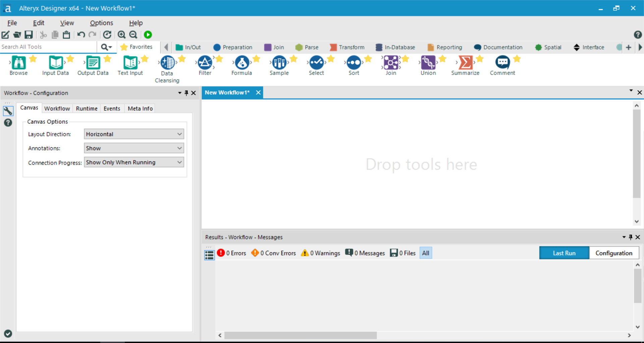
Task: Click the results horizontal scrollbar
Action: click(301, 335)
